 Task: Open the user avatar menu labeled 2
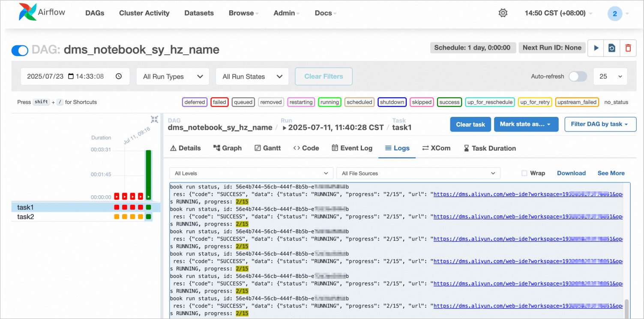(615, 13)
